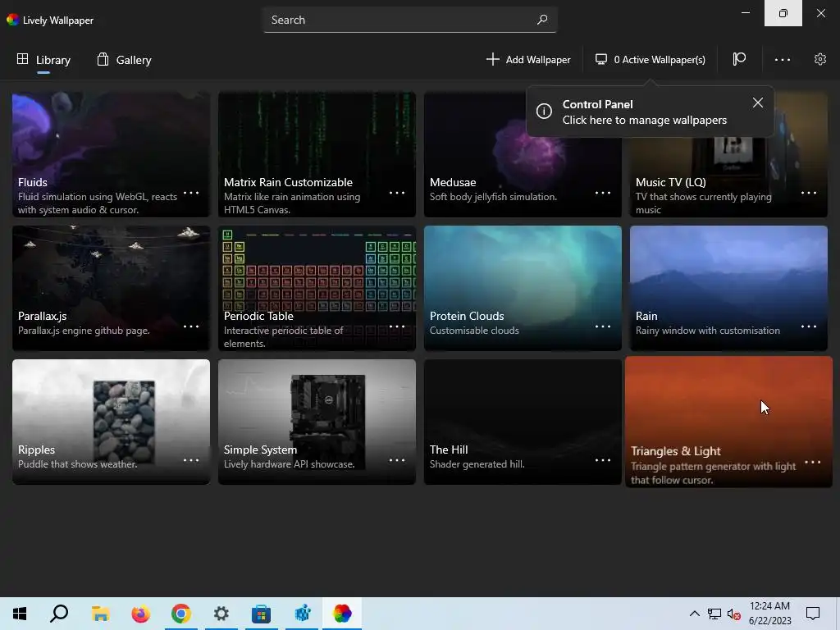The height and width of the screenshot is (630, 840).
Task: Click the network tray icon
Action: pos(714,614)
